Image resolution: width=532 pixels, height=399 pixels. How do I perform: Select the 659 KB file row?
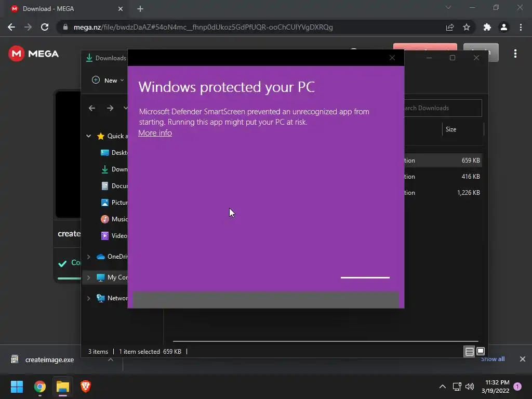pyautogui.click(x=443, y=161)
